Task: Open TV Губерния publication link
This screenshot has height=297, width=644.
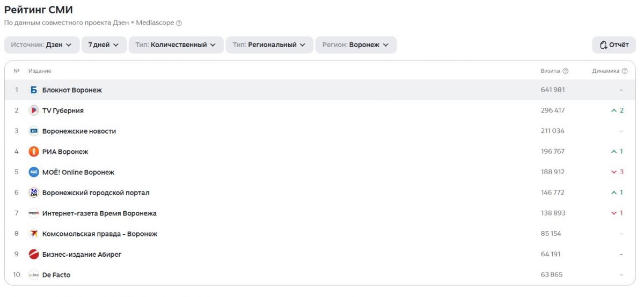Action: click(x=63, y=110)
